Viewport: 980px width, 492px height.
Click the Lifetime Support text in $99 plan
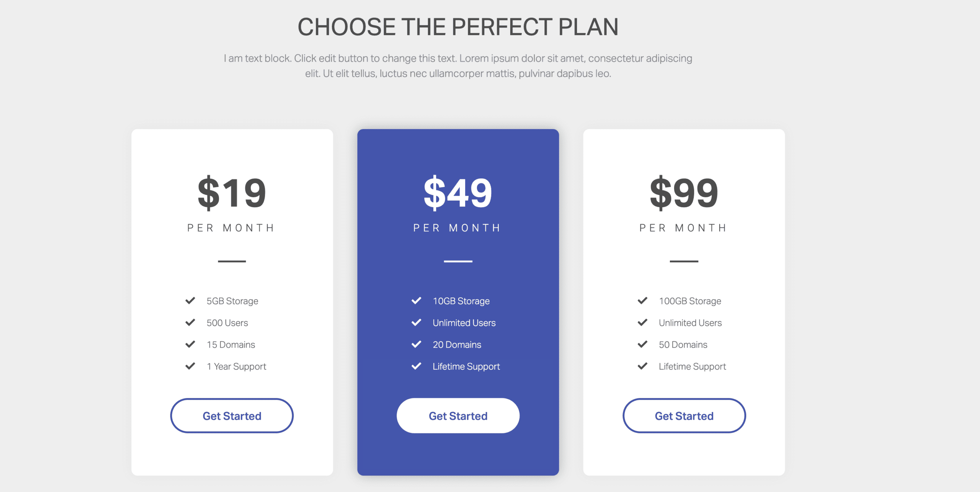(692, 366)
